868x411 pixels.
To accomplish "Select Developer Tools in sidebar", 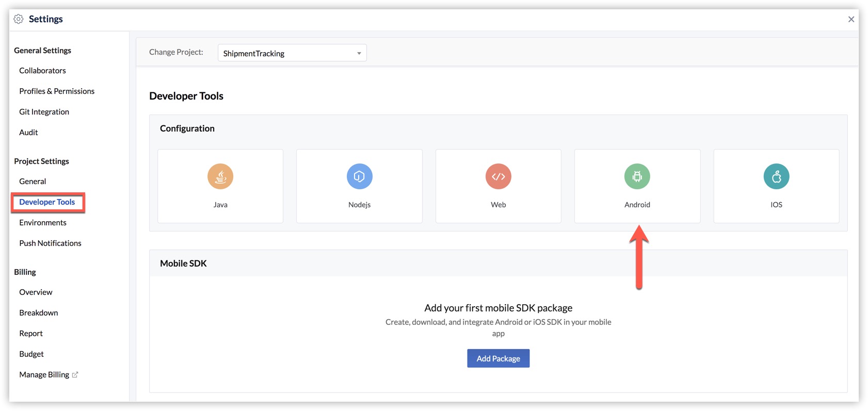I will pyautogui.click(x=47, y=202).
